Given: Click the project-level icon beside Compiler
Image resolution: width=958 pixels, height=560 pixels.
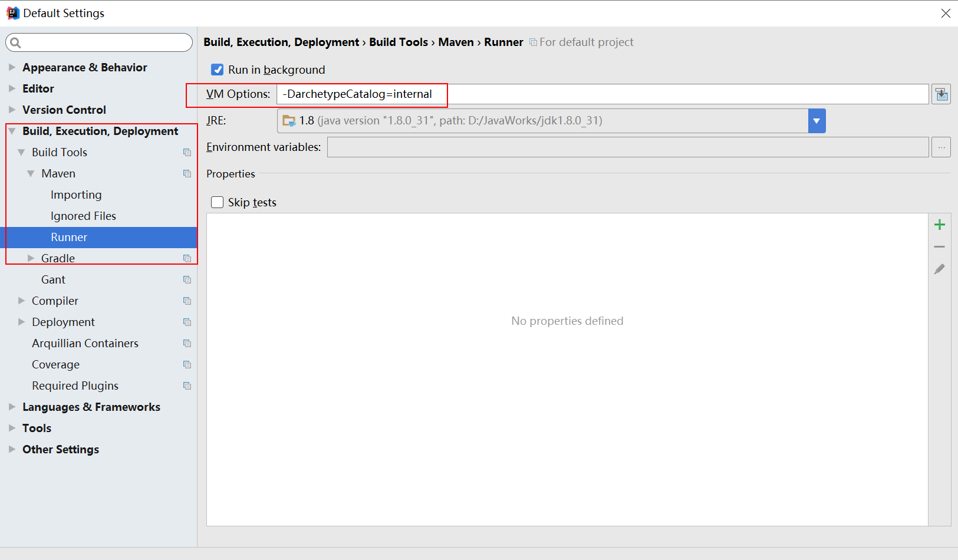Looking at the screenshot, I should 187,301.
